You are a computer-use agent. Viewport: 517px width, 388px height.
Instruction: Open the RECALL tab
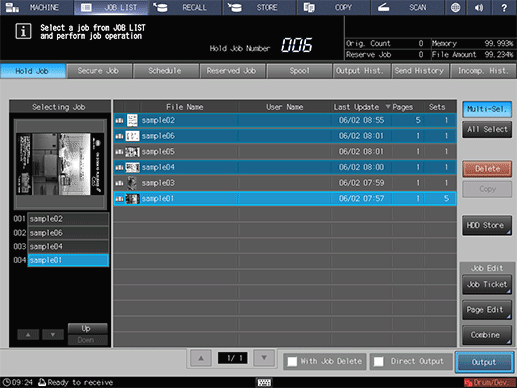coord(185,7)
